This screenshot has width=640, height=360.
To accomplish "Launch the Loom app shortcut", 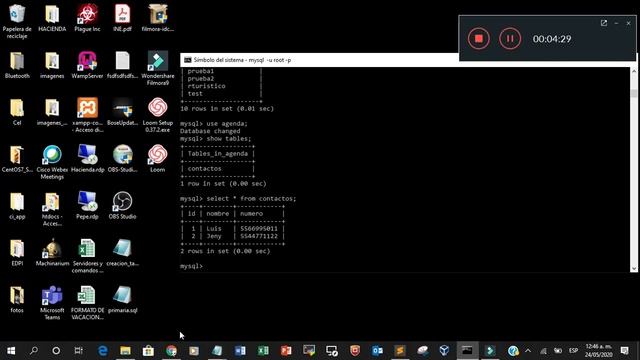I will click(158, 159).
